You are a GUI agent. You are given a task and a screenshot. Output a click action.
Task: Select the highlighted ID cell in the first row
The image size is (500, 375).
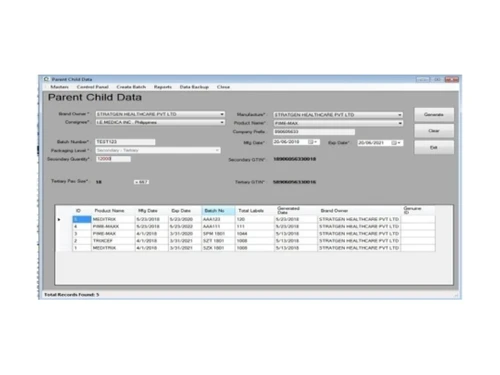82,219
